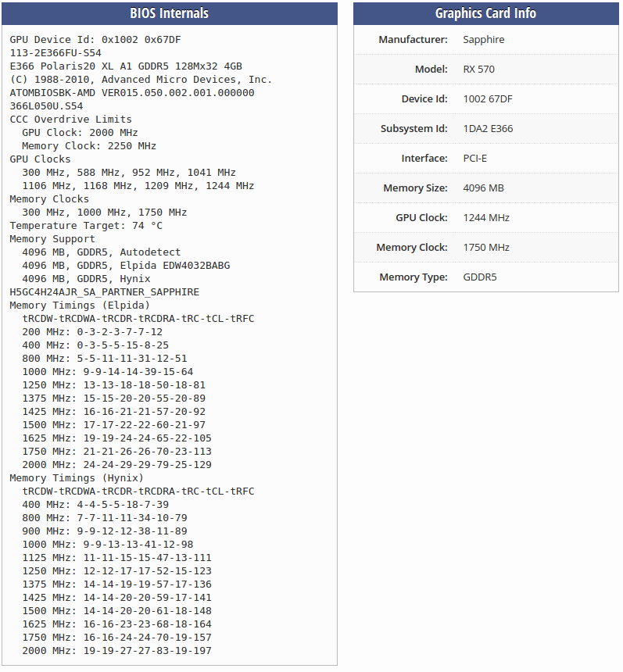The width and height of the screenshot is (623, 672).
Task: Click Hynix 1250 MHz timing row ending 123
Action: 116,571
